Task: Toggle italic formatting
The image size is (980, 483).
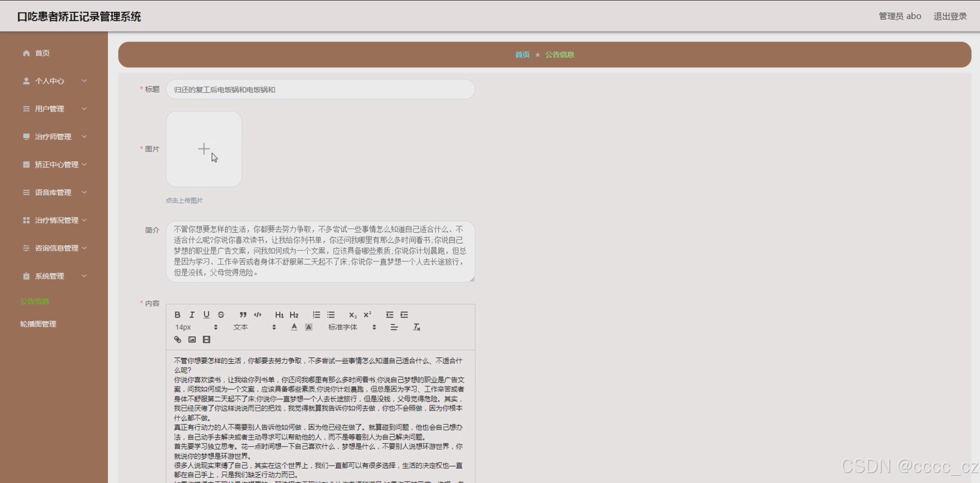Action: click(192, 315)
